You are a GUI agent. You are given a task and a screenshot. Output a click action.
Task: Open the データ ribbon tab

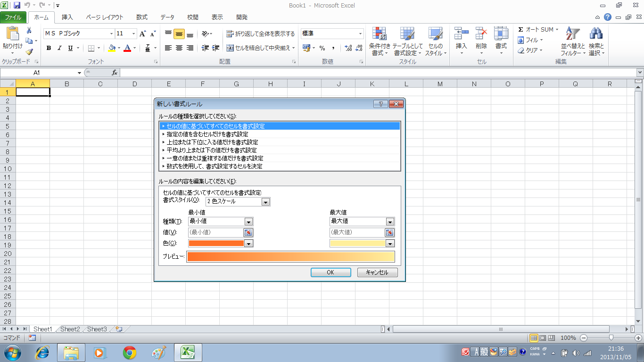pos(167,17)
